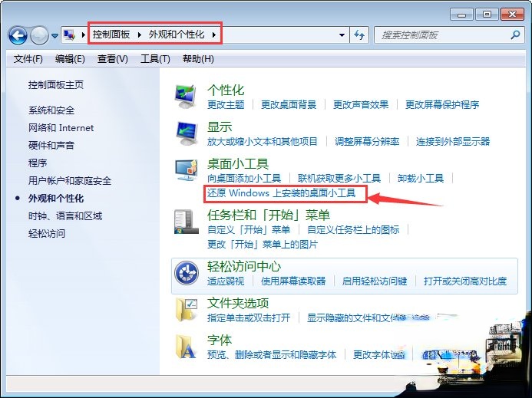Click the 显示 monitor icon
Image resolution: width=532 pixels, height=398 pixels.
[x=186, y=133]
